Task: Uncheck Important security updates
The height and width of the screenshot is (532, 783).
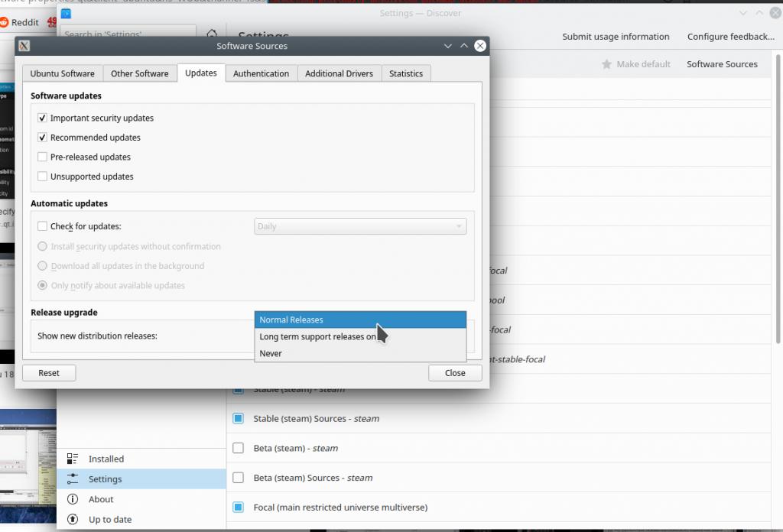Action: [42, 118]
